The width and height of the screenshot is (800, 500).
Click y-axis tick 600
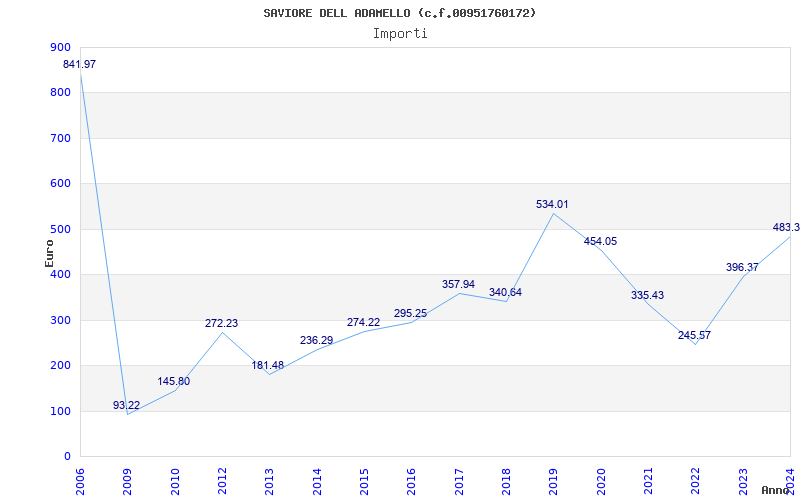tap(60, 184)
